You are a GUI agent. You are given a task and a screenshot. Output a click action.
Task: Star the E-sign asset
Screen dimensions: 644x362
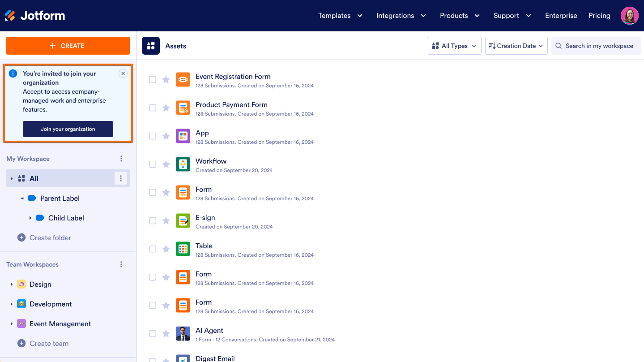point(166,221)
